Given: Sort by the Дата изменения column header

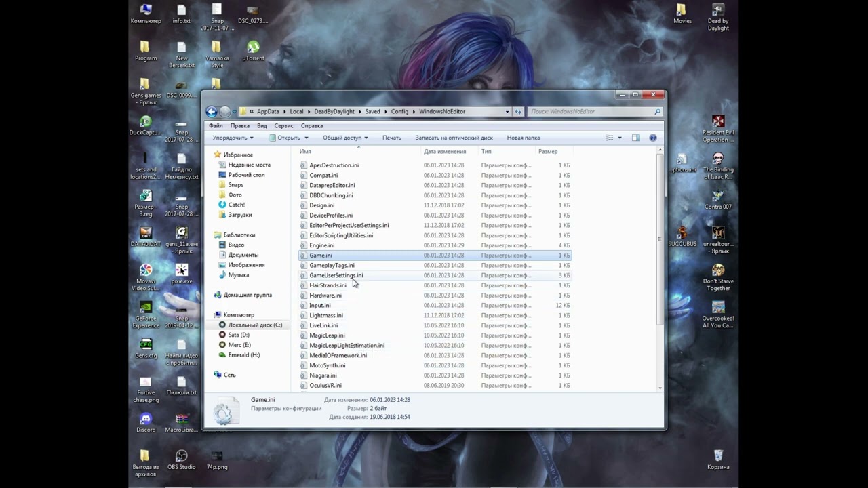Looking at the screenshot, I should tap(445, 151).
